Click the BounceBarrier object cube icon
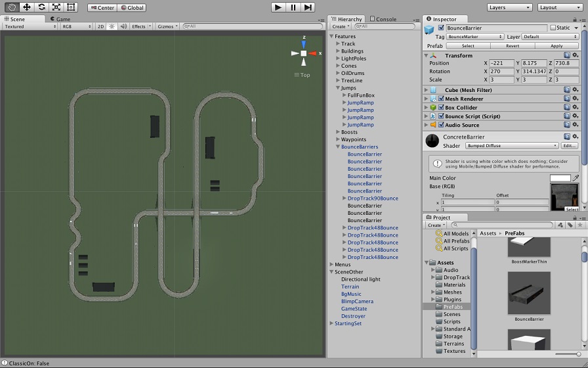Image resolution: width=588 pixels, height=368 pixels. 429,30
